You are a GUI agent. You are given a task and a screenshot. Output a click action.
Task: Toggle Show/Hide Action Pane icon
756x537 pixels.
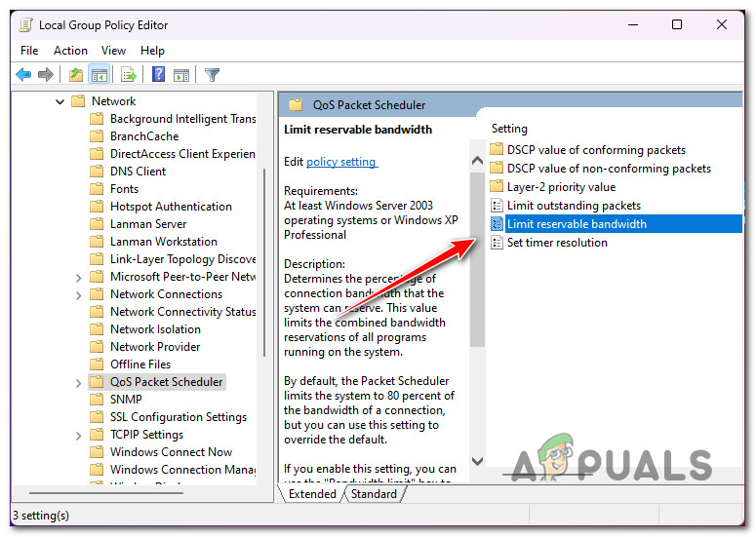click(181, 75)
